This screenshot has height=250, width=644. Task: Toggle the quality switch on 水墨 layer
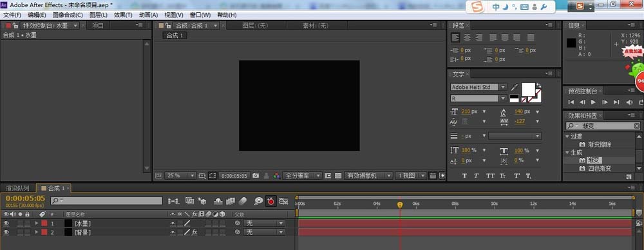(187, 224)
